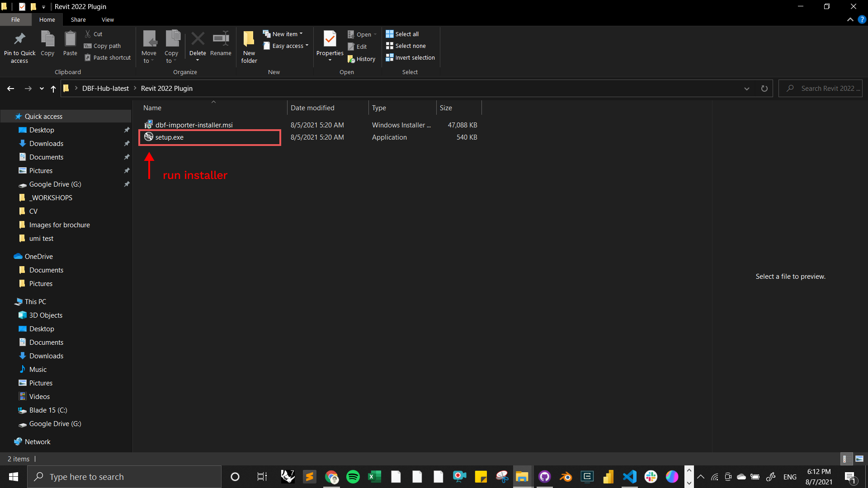Open Slack from the taskbar
Viewport: 868px width, 488px height.
click(x=651, y=477)
